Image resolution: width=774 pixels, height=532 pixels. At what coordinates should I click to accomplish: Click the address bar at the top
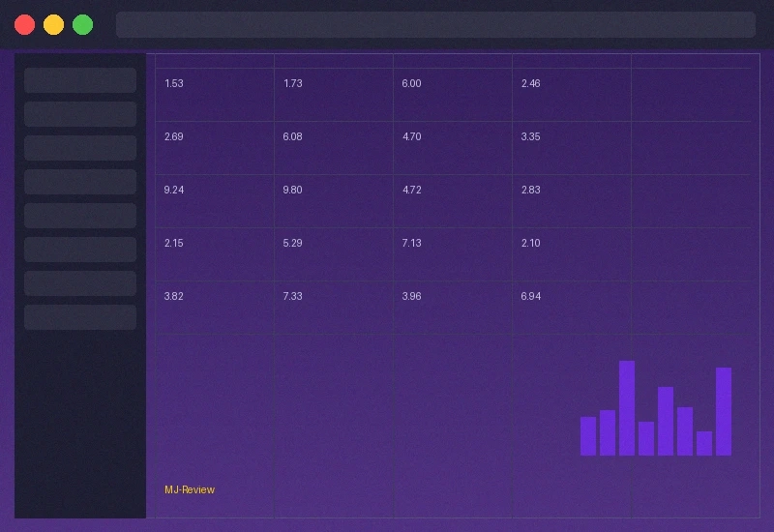click(x=435, y=24)
